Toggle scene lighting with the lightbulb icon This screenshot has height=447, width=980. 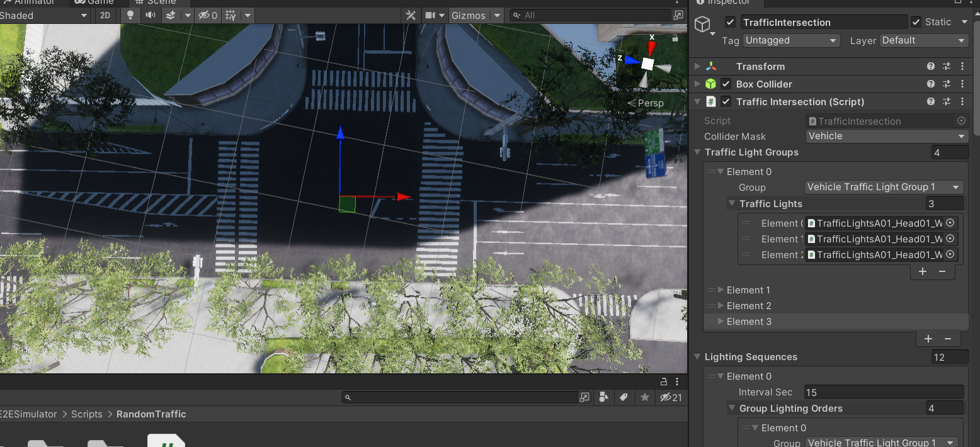tap(130, 15)
